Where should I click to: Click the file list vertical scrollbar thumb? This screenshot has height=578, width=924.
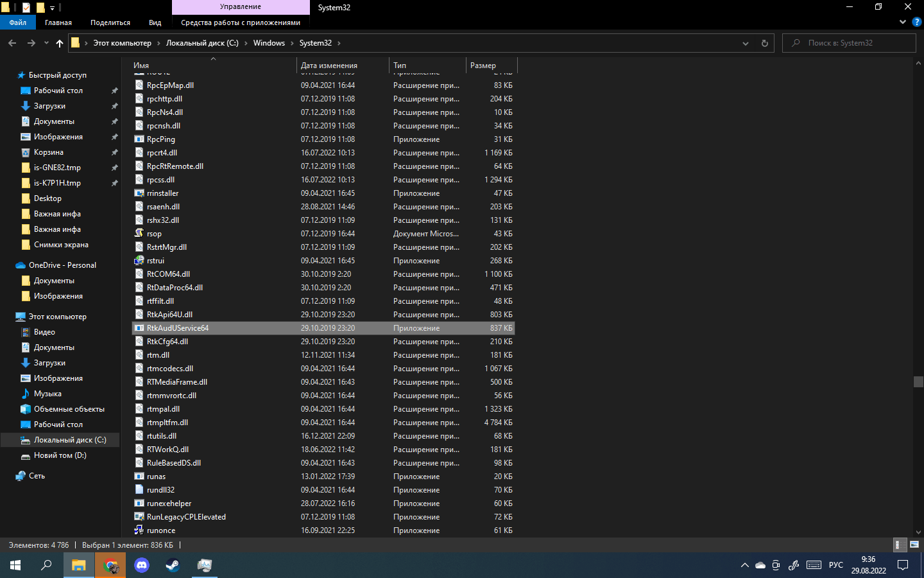click(918, 381)
